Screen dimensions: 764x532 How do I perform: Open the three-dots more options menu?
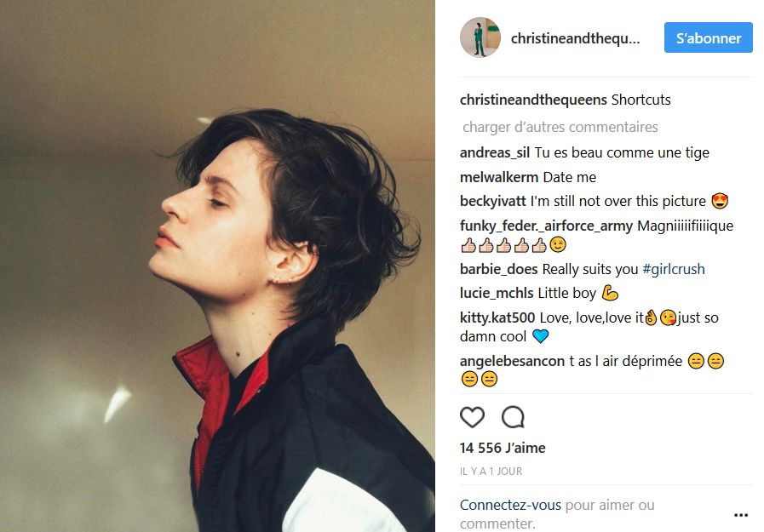pyautogui.click(x=741, y=515)
